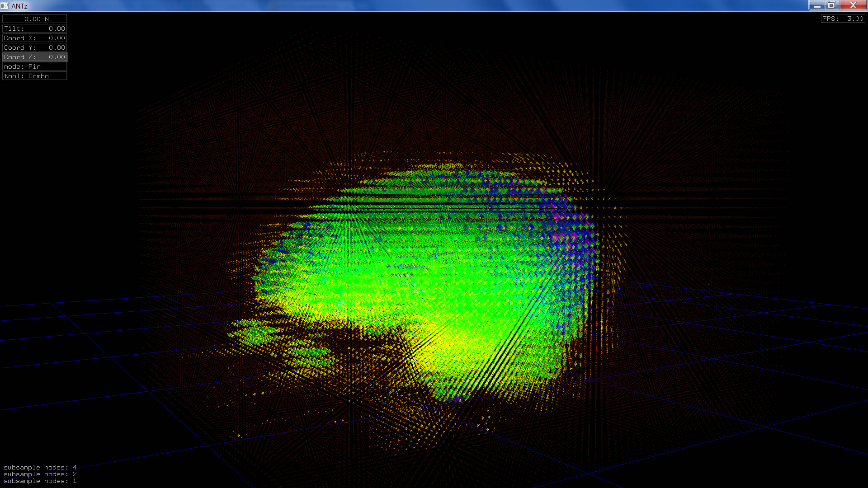Switch the tool: Combo selector
868x488 pixels.
click(35, 76)
